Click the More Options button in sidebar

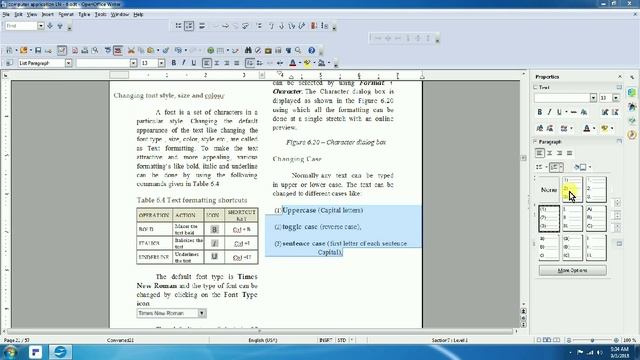572,270
